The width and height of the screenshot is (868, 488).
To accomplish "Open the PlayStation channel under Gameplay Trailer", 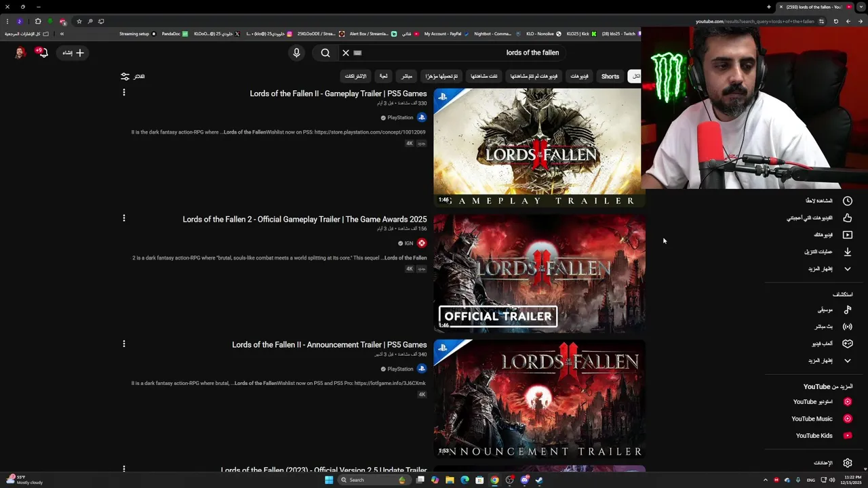I will click(x=400, y=118).
